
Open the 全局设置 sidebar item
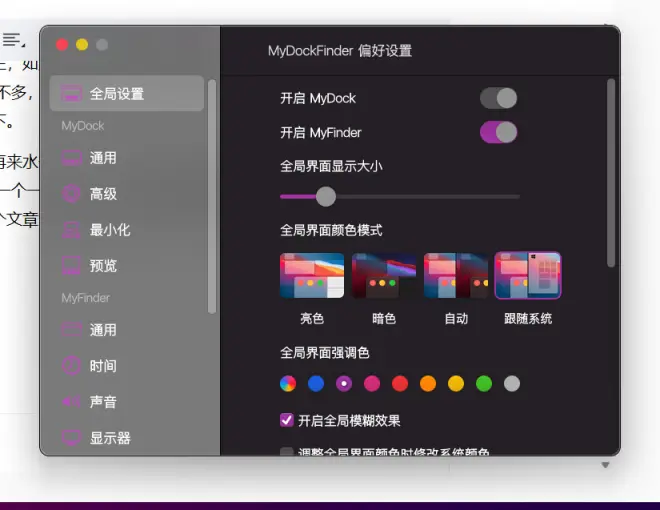click(127, 93)
